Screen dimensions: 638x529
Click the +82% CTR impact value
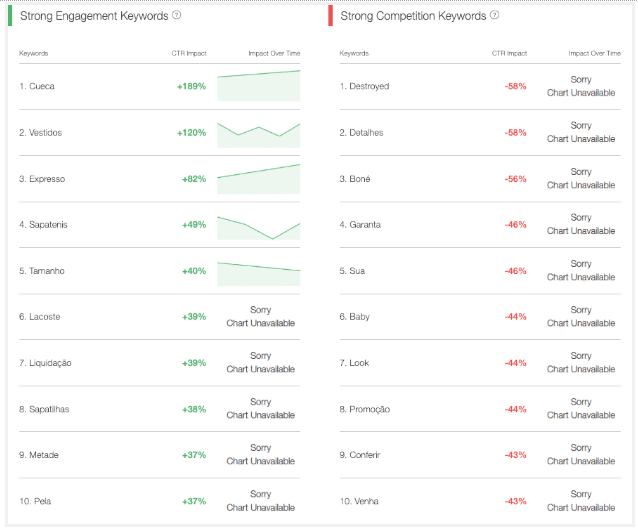pyautogui.click(x=194, y=179)
